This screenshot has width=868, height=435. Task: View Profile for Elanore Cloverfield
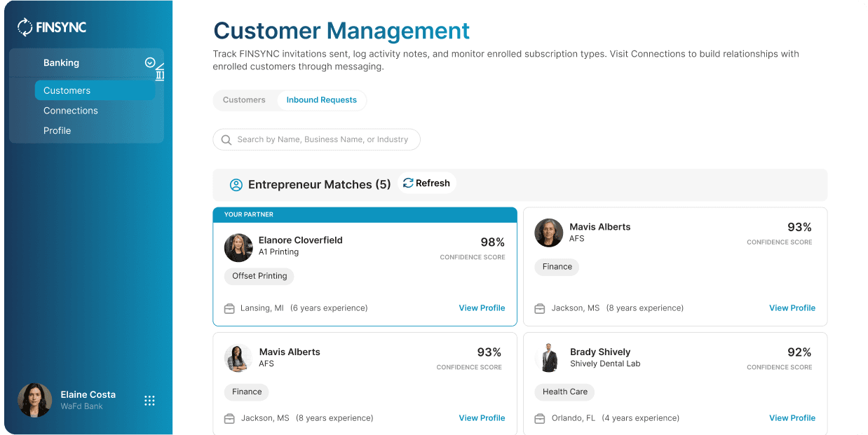point(482,308)
